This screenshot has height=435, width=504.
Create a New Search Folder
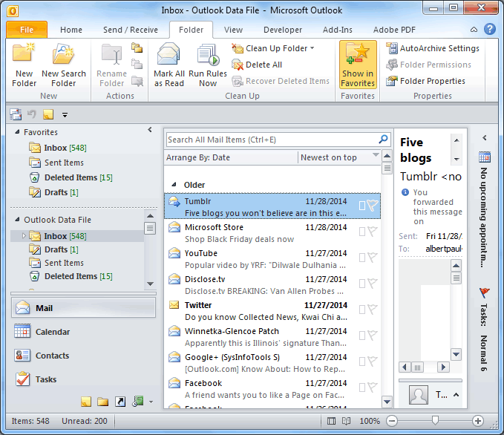(x=64, y=65)
